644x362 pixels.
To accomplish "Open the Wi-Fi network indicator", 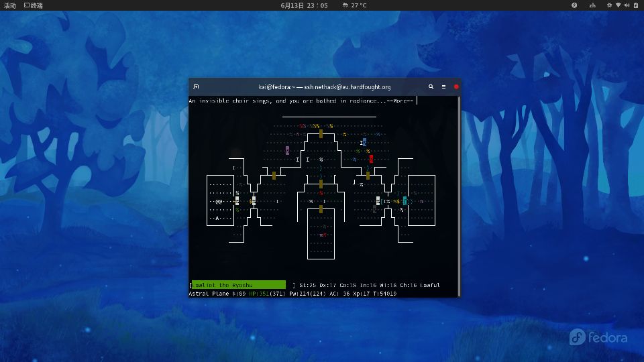I will click(x=618, y=5).
